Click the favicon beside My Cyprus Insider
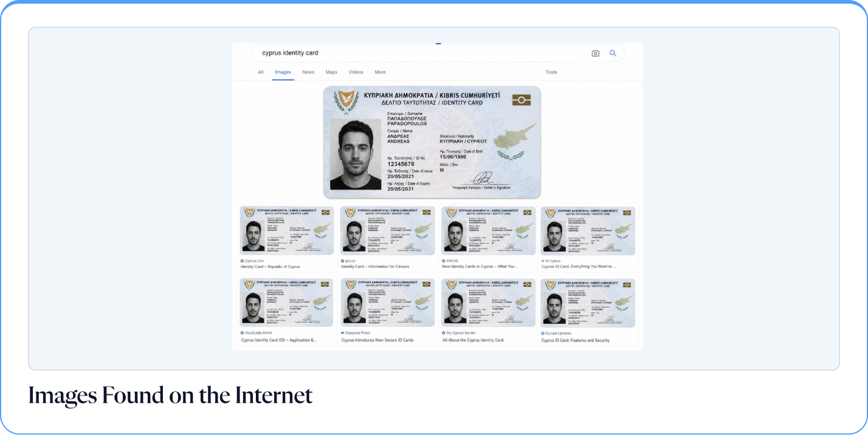 (x=444, y=333)
